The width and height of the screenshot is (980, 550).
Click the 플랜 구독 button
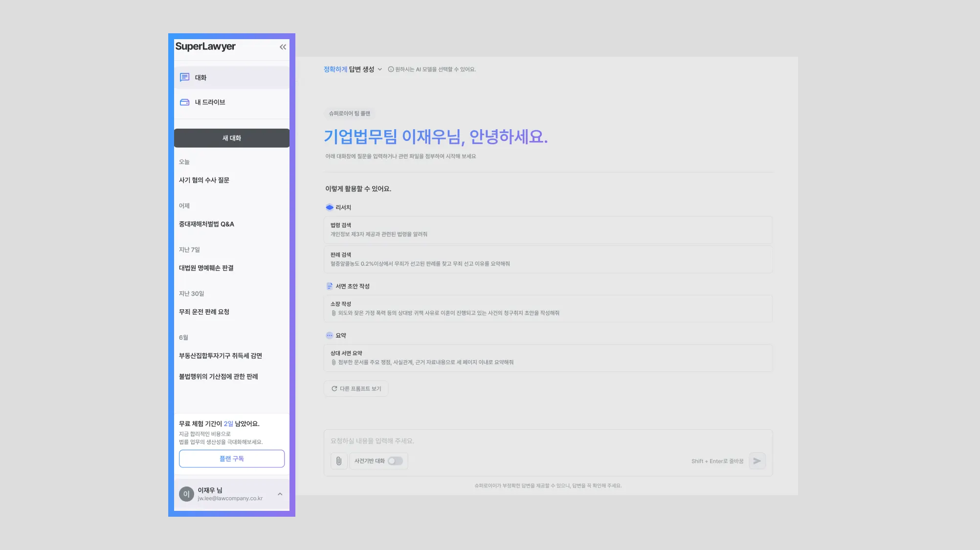(x=231, y=458)
